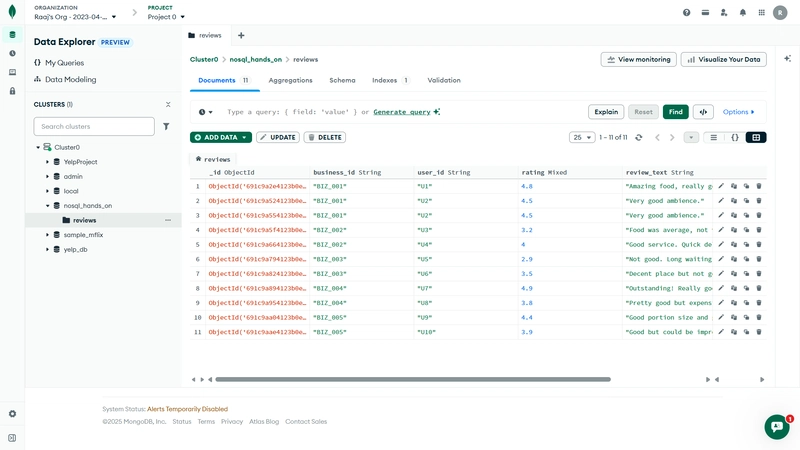Switch to list view

tap(713, 137)
